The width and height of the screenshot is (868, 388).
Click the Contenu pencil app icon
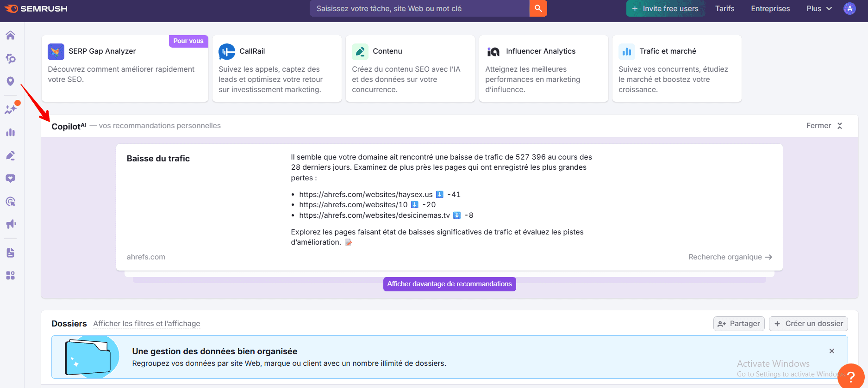pyautogui.click(x=360, y=51)
